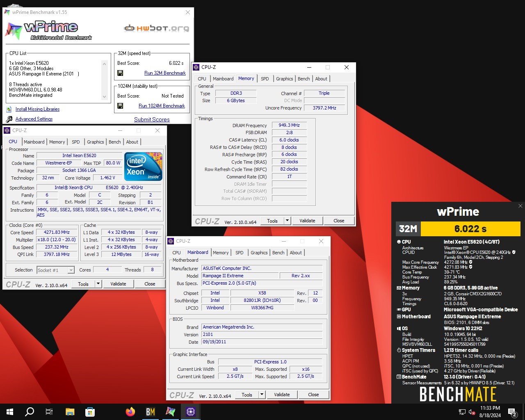Expand the Socket #1 selection dropdown

coord(71,270)
